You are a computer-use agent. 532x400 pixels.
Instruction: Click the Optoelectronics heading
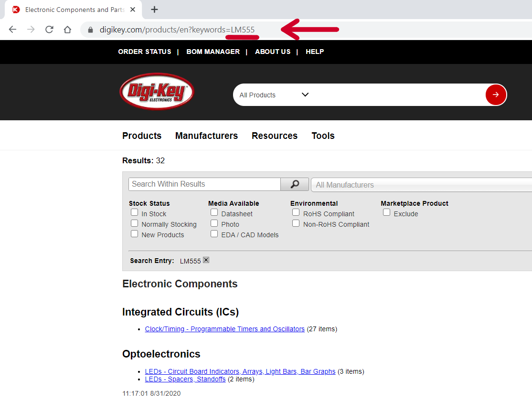click(x=161, y=354)
